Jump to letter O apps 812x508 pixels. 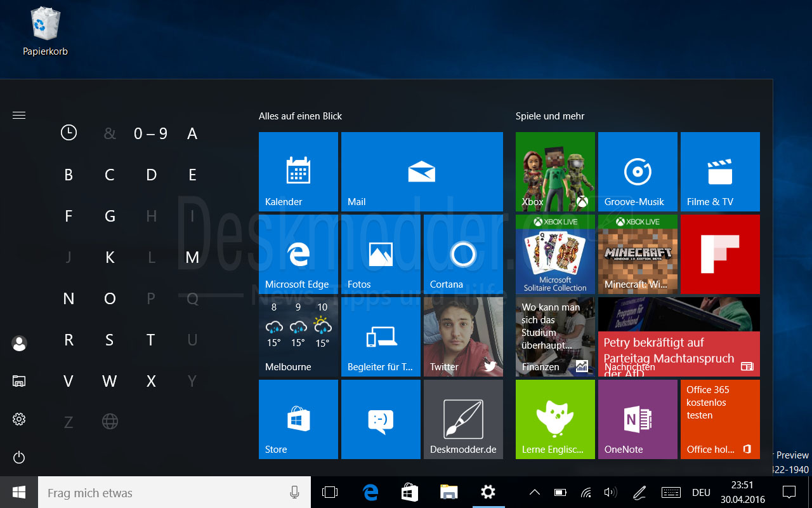point(110,298)
